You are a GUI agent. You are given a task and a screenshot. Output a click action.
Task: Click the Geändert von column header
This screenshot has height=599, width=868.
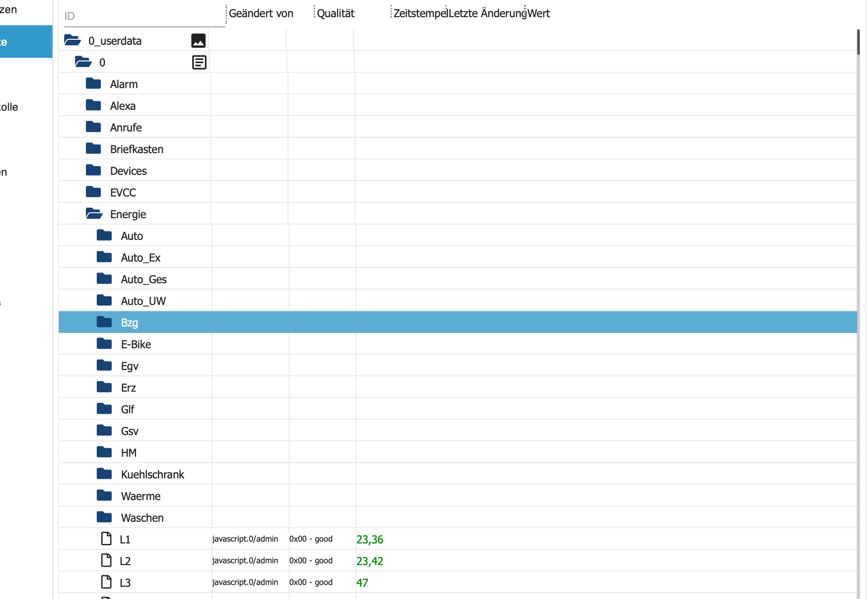click(x=261, y=14)
